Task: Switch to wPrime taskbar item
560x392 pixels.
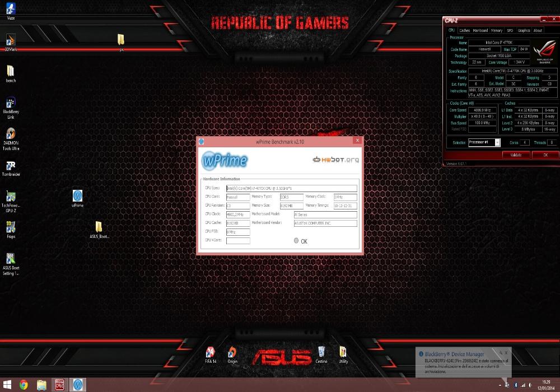Action: (x=77, y=385)
